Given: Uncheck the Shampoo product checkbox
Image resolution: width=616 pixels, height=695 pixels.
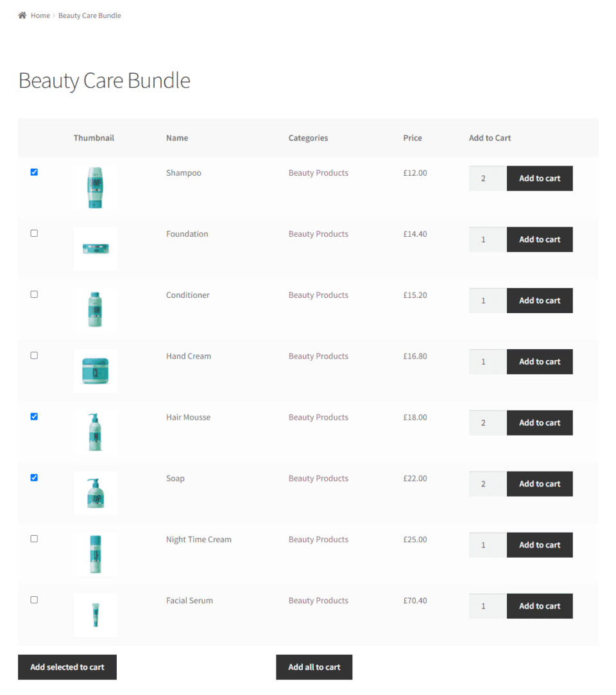Looking at the screenshot, I should point(34,172).
